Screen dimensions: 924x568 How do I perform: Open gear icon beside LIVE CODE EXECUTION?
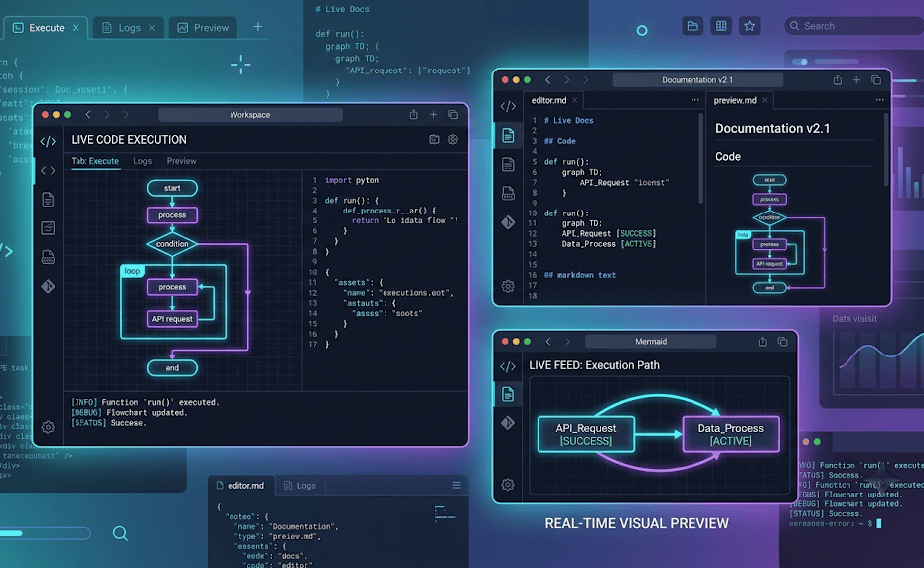(453, 140)
